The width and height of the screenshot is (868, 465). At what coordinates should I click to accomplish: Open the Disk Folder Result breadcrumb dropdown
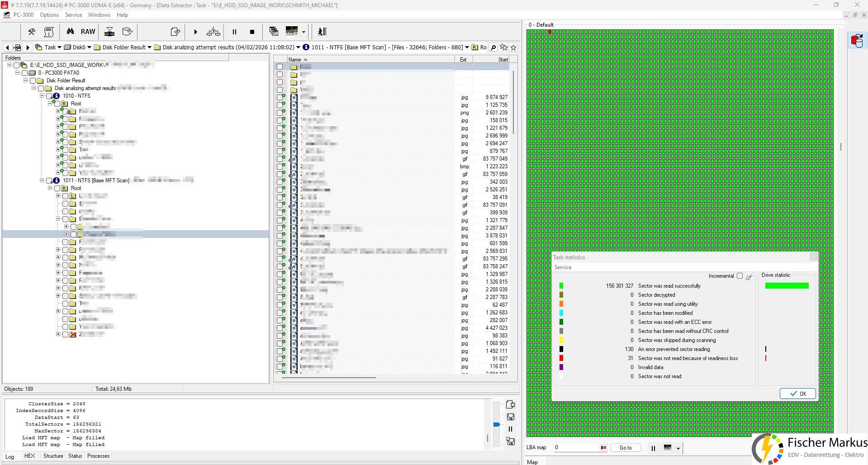pyautogui.click(x=149, y=47)
